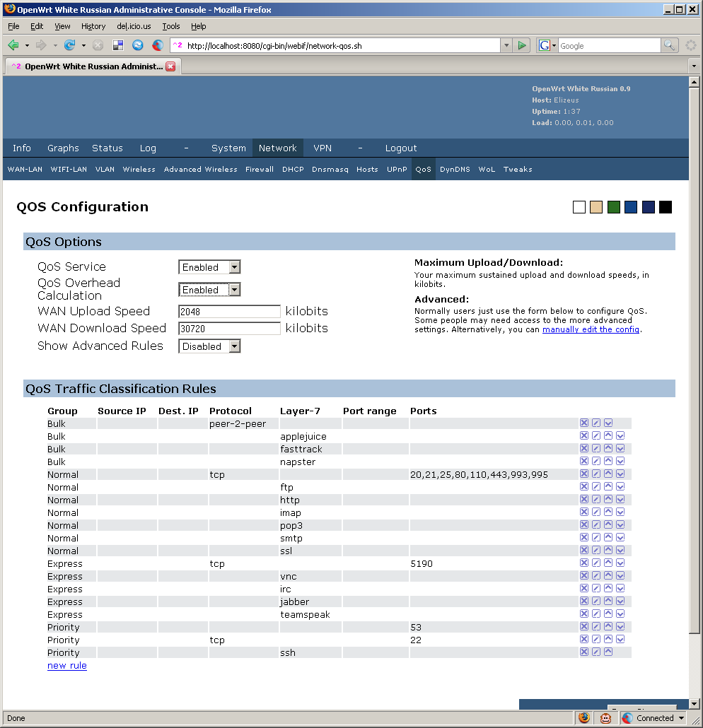Move the http rule up
The width and height of the screenshot is (703, 728).
[x=608, y=499]
